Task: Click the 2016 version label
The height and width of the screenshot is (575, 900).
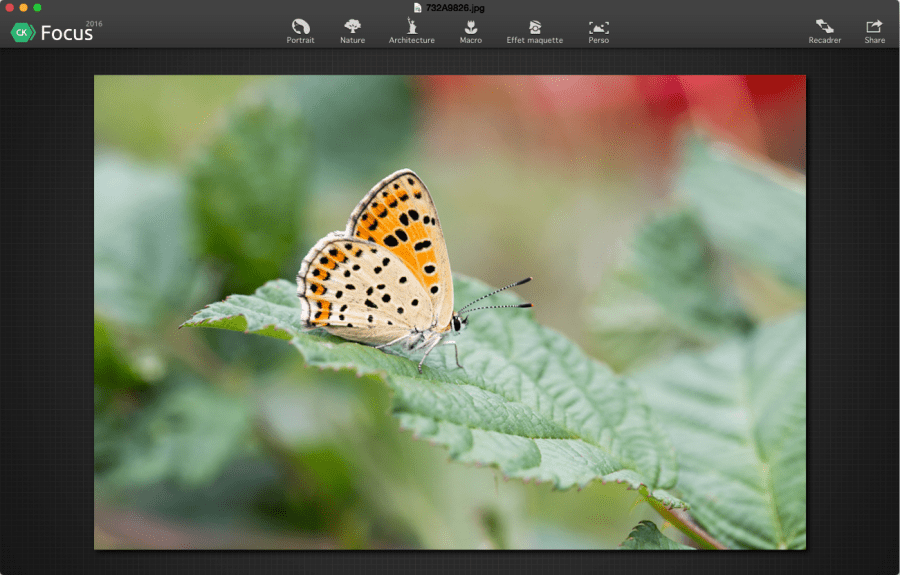Action: 93,22
